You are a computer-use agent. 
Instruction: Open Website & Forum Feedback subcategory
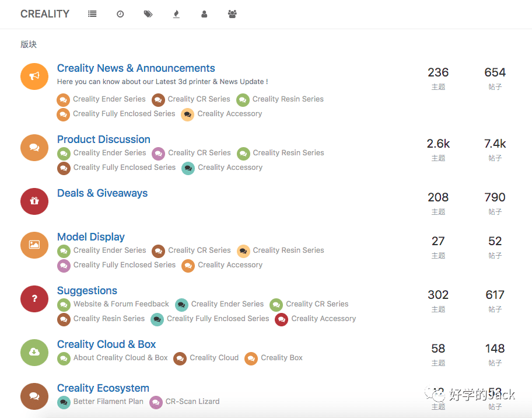pyautogui.click(x=121, y=304)
